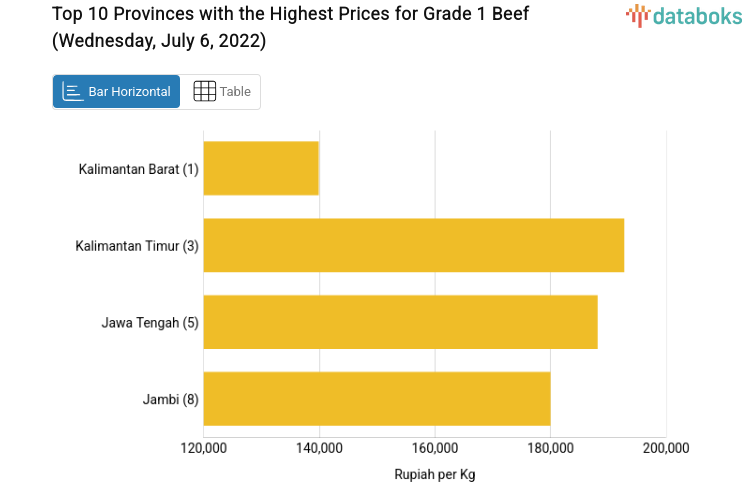753x498 pixels.
Task: Click the Rupiah per Kg axis title
Action: click(435, 474)
